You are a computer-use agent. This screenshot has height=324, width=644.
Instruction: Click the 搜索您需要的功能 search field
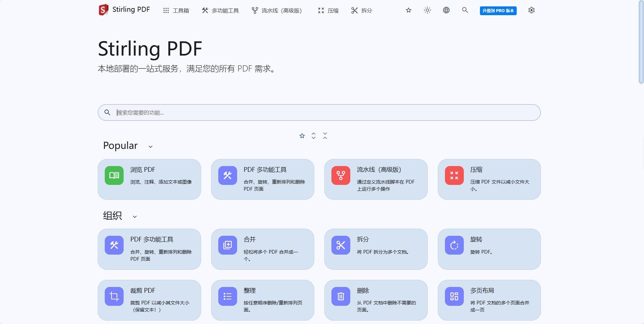(319, 112)
